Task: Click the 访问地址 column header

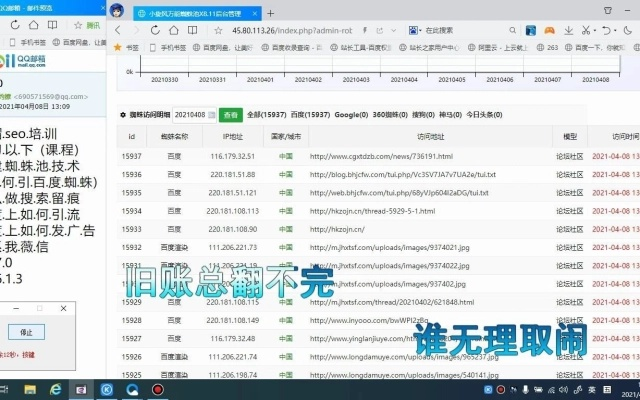Action: coord(431,137)
